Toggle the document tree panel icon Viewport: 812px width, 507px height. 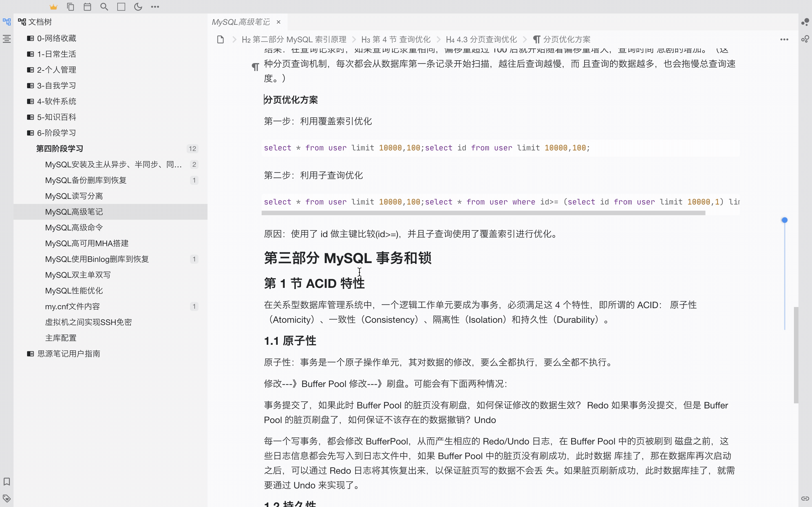[7, 22]
